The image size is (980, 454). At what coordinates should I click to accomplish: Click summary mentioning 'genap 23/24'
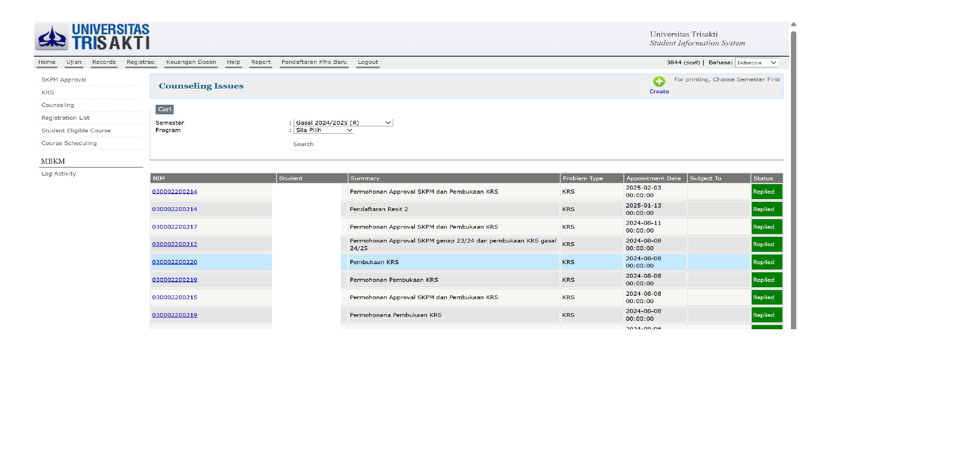point(453,245)
